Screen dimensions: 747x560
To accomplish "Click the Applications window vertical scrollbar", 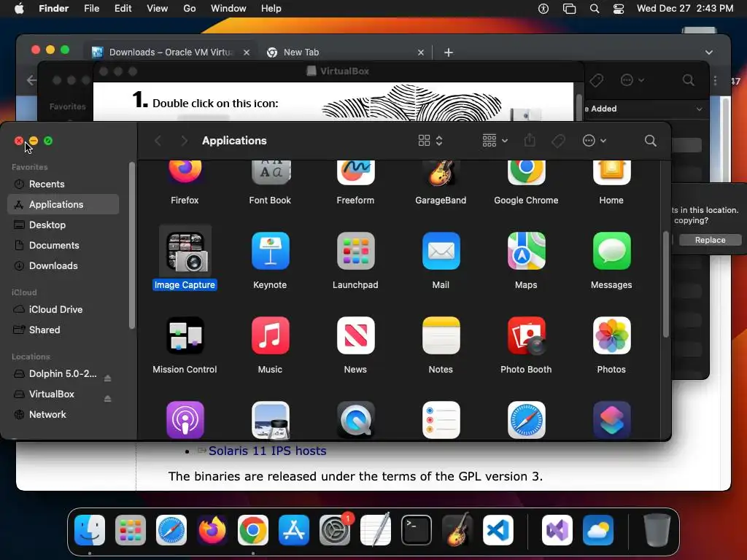I will [x=666, y=285].
